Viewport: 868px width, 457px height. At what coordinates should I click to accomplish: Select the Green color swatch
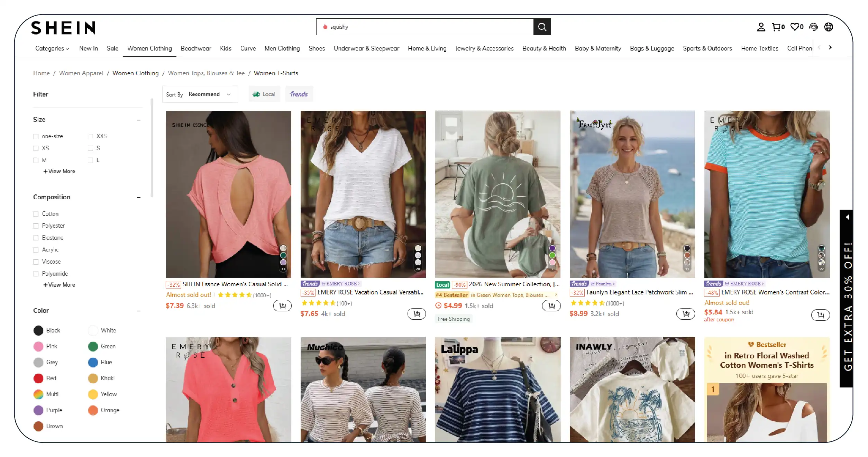point(93,346)
